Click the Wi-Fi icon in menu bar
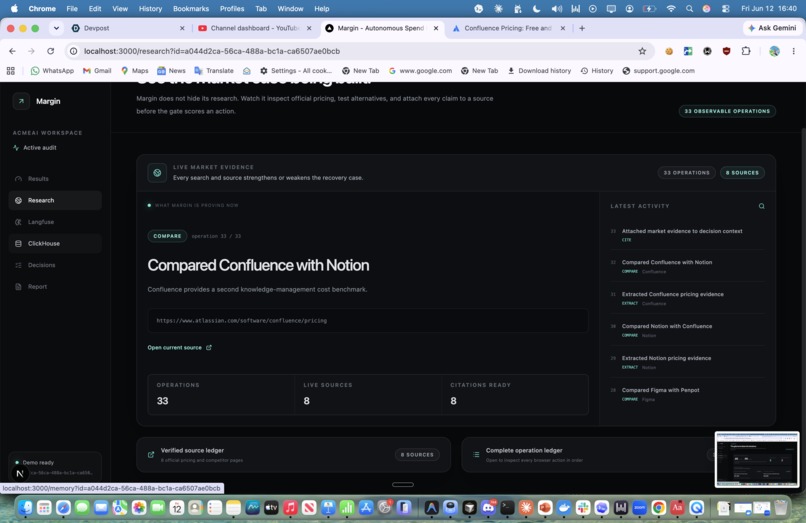Image resolution: width=806 pixels, height=523 pixels. [671, 8]
